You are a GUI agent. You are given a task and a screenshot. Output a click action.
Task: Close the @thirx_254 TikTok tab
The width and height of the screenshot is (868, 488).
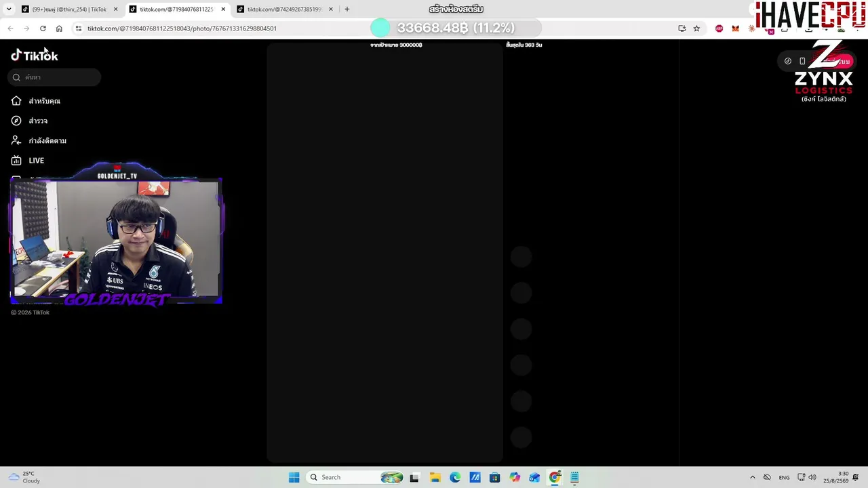click(x=115, y=9)
